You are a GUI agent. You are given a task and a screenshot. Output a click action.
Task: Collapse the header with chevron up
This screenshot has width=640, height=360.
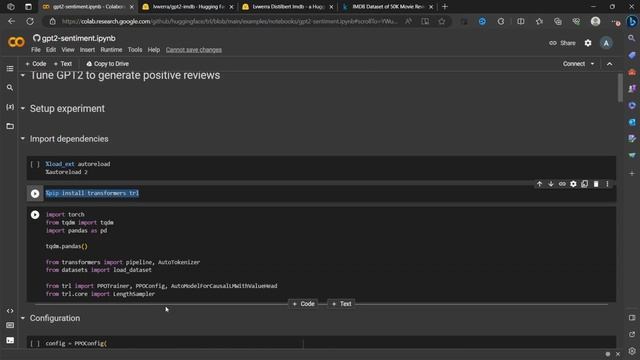(x=609, y=64)
